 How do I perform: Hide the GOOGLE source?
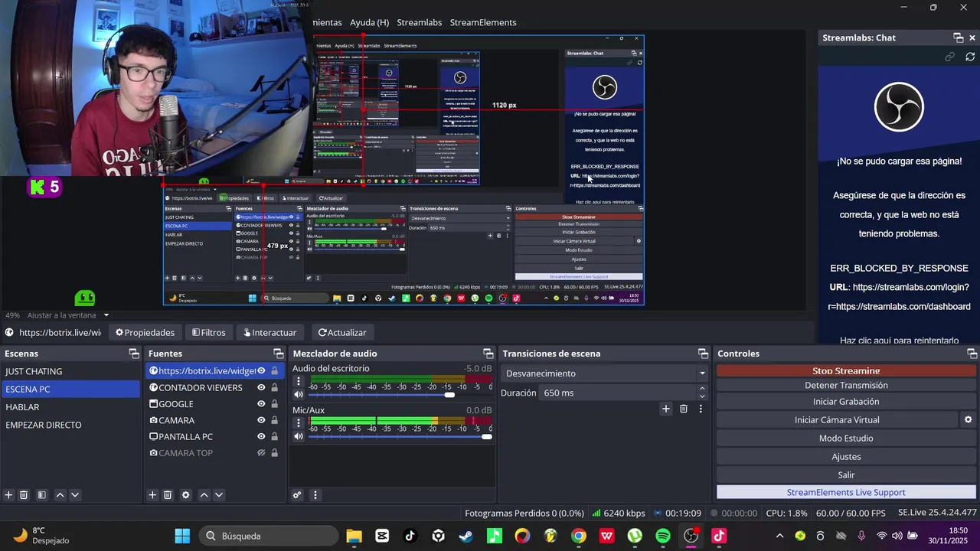[x=261, y=403]
